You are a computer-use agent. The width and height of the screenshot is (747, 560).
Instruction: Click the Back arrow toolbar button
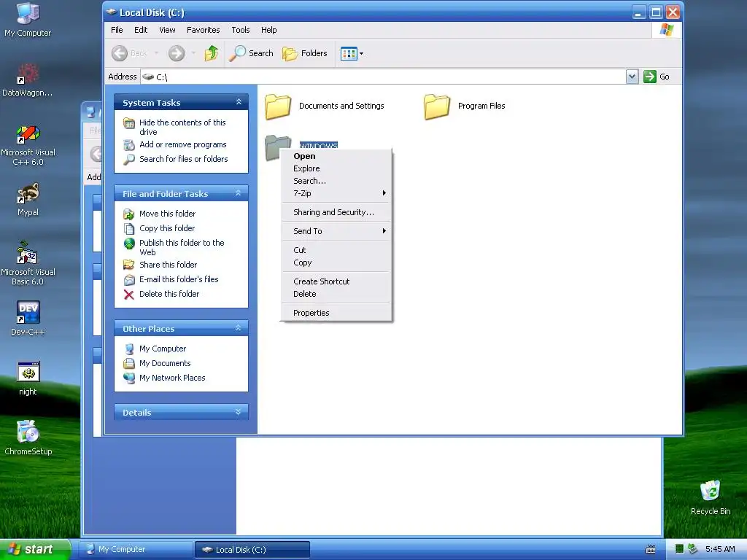130,53
